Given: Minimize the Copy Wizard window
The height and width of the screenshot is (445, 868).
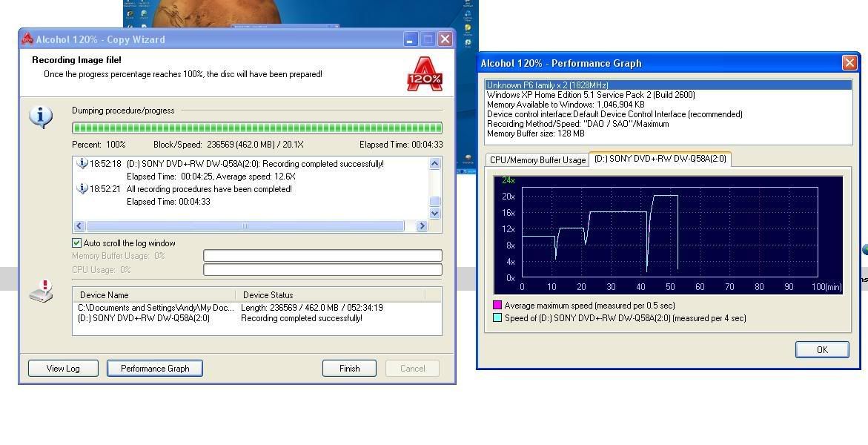Looking at the screenshot, I should [410, 39].
